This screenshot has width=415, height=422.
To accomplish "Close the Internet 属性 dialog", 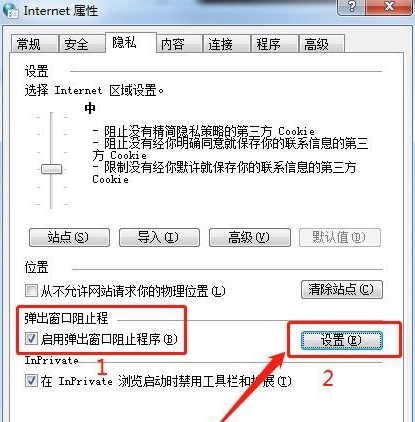I will 389,7.
